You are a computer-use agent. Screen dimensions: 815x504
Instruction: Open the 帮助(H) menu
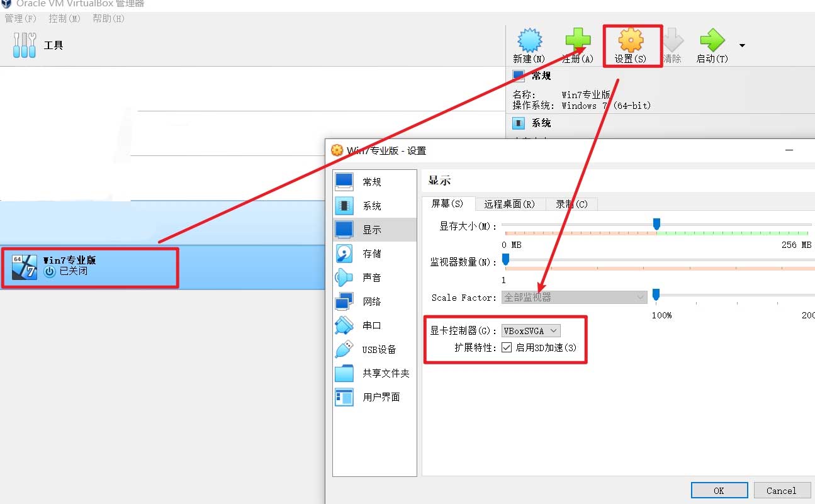[109, 18]
